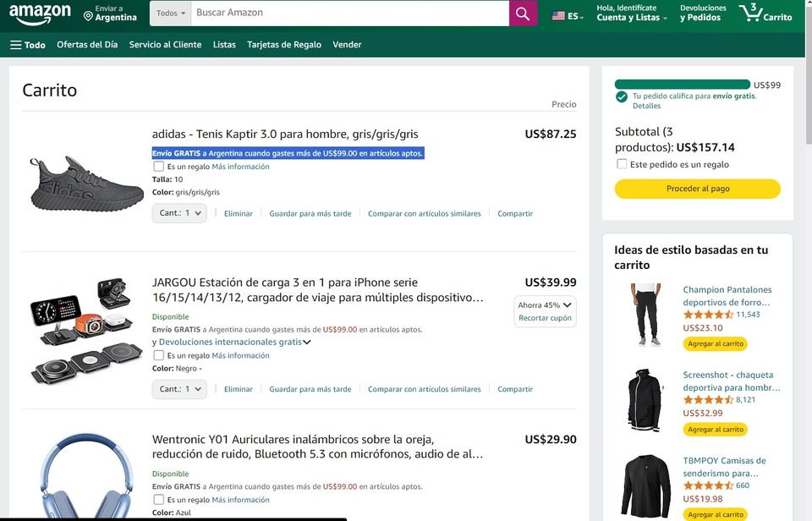Add Champion Pantalones to cart
The image size is (812, 521).
tap(716, 343)
